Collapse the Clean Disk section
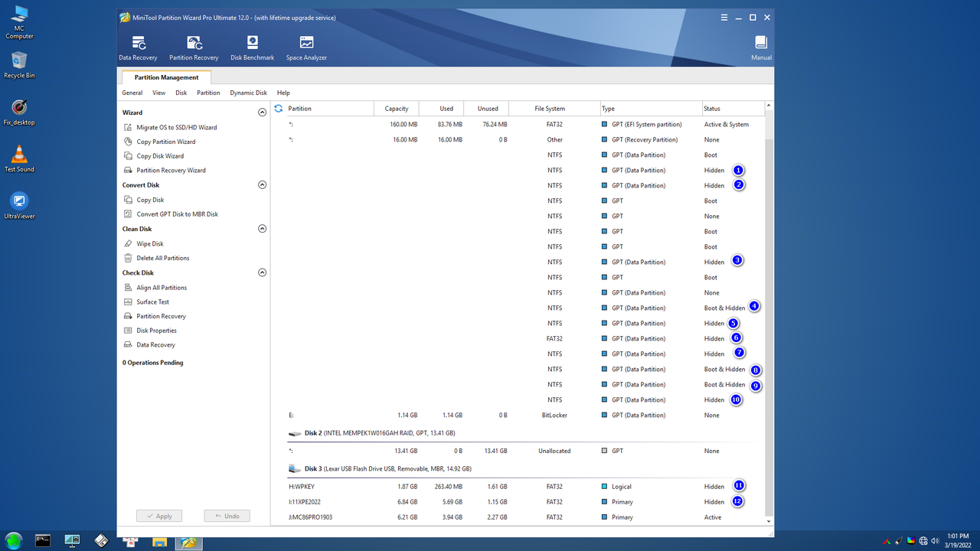Screen dimensions: 980x551 pos(262,229)
